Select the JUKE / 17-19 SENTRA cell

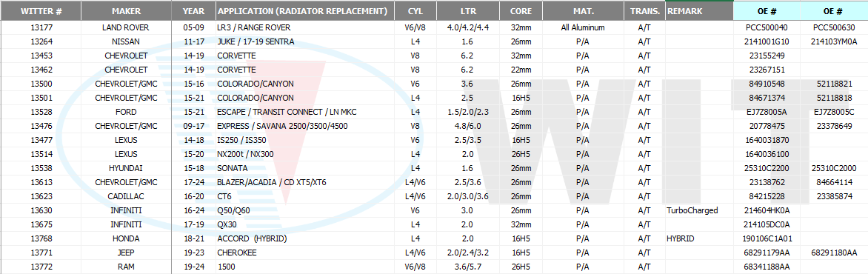305,41
